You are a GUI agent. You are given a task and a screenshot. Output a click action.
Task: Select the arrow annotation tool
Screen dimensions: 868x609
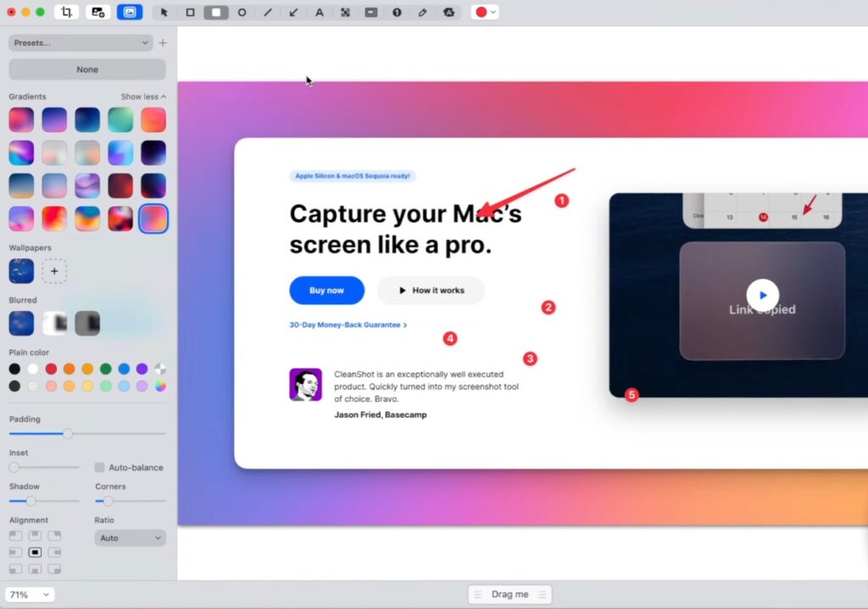click(294, 12)
